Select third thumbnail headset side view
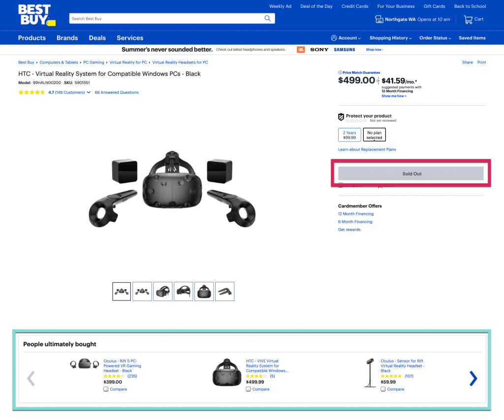Screen dimensions: 504x420 pos(162,292)
